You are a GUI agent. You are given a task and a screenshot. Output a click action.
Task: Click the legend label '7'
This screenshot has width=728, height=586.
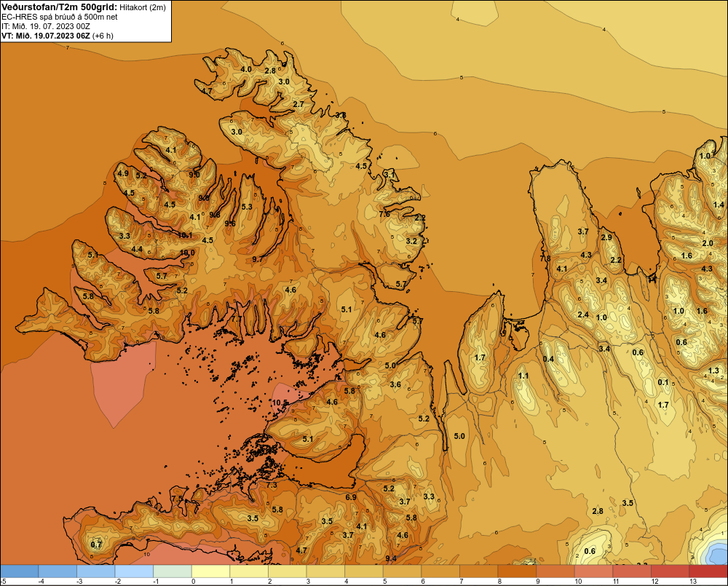tap(462, 582)
